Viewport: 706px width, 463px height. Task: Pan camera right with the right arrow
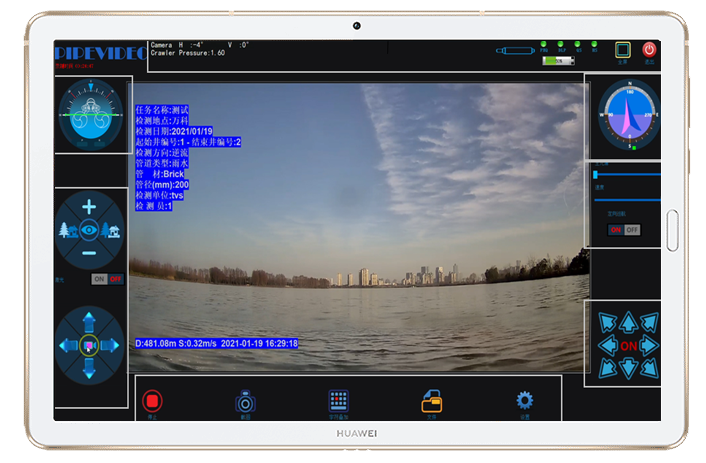pyautogui.click(x=112, y=345)
